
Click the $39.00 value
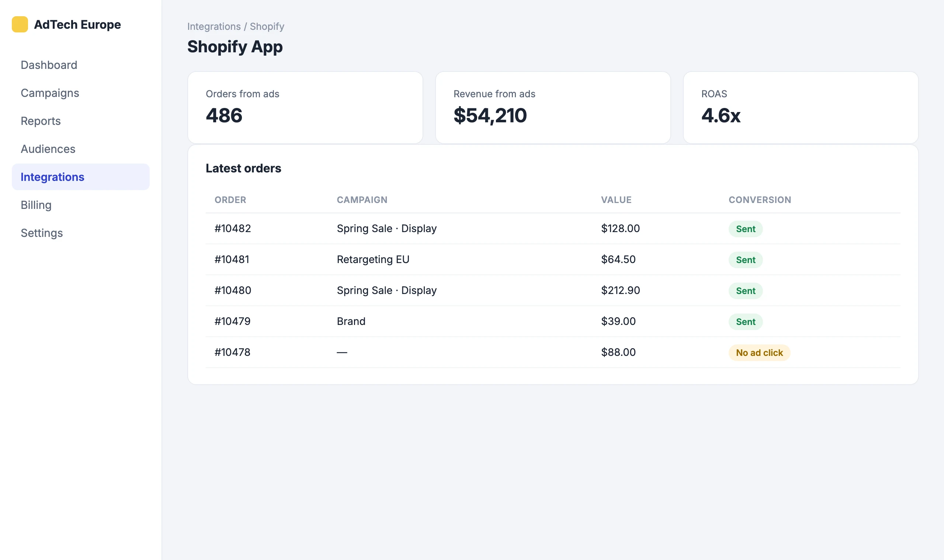(x=618, y=321)
